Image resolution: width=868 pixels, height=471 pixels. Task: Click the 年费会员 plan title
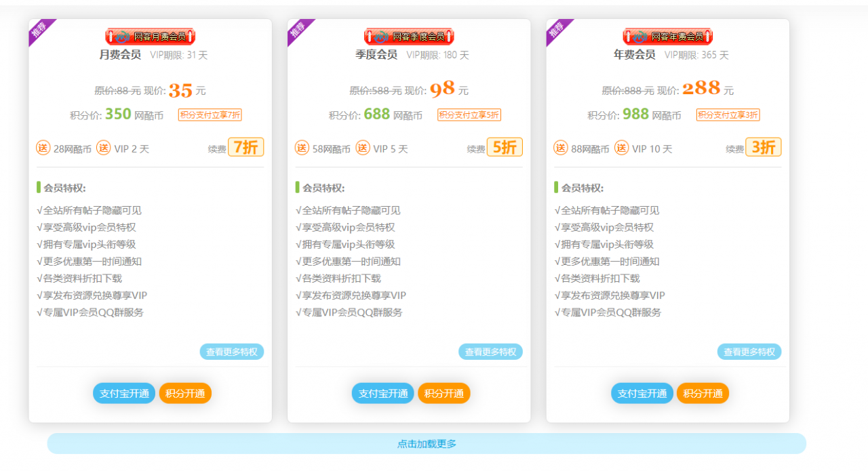tap(634, 55)
